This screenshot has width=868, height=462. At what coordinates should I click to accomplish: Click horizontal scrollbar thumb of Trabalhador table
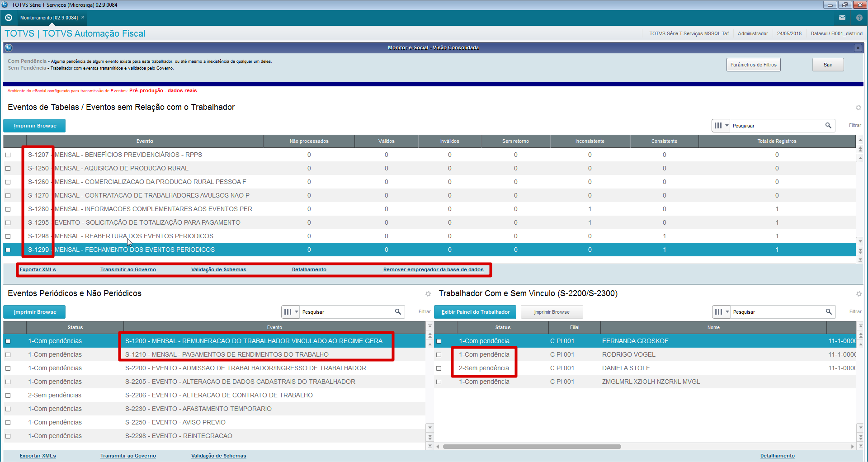532,447
